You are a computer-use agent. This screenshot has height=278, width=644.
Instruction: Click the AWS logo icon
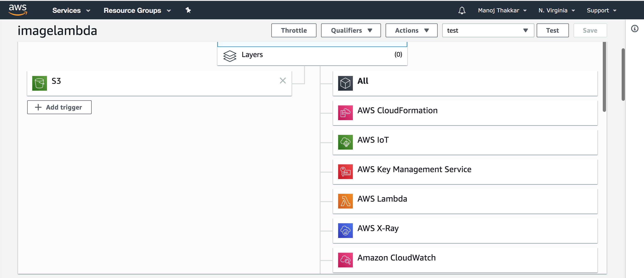click(18, 10)
